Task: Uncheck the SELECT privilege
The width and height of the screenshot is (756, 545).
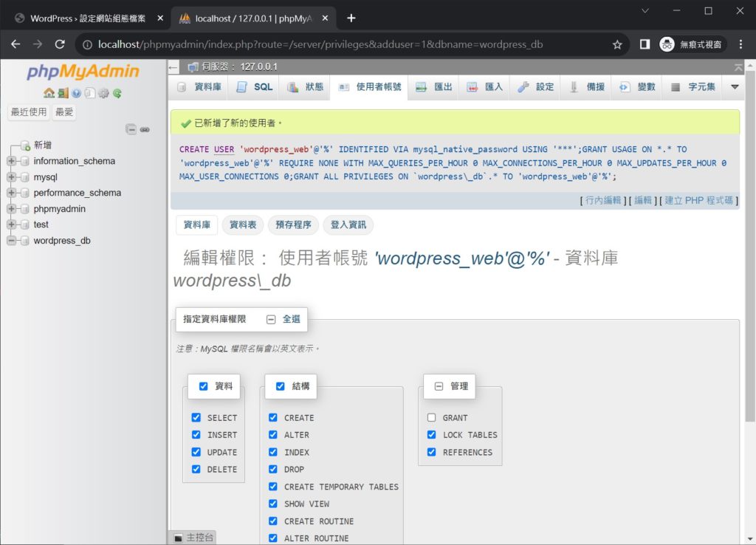Action: tap(196, 417)
